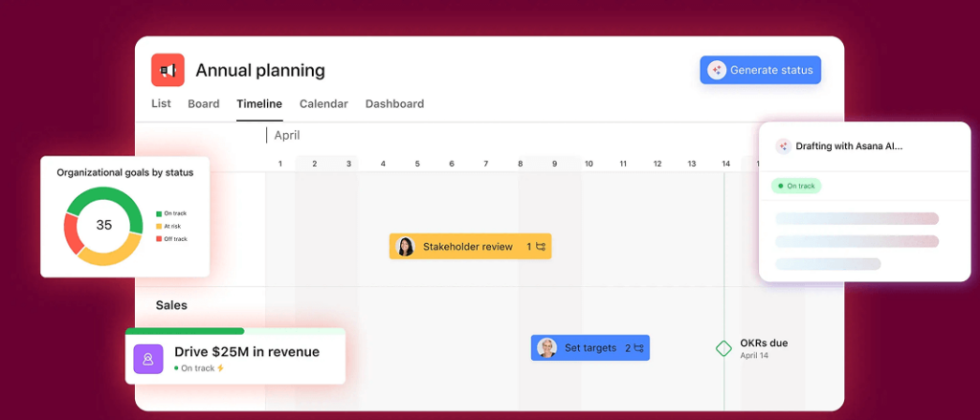Click the purple goal icon beside Drive $25M
Screen dimensions: 980x420
pyautogui.click(x=148, y=360)
